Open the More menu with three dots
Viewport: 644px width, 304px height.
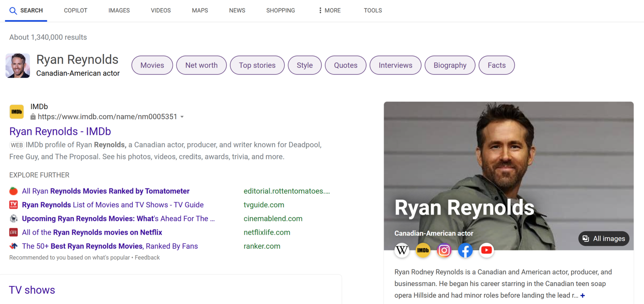(329, 10)
